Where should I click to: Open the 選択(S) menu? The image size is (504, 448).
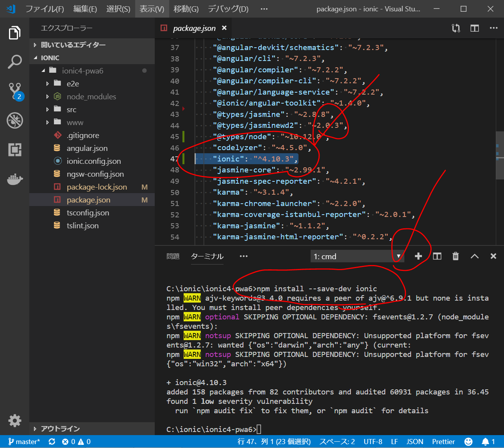pos(118,9)
